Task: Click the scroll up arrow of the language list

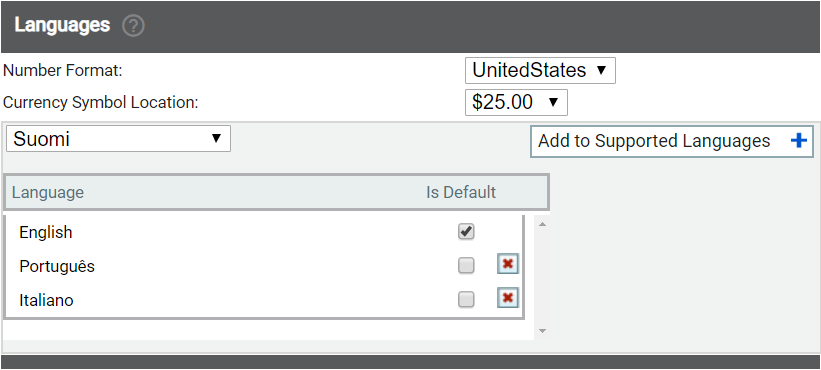Action: [542, 225]
